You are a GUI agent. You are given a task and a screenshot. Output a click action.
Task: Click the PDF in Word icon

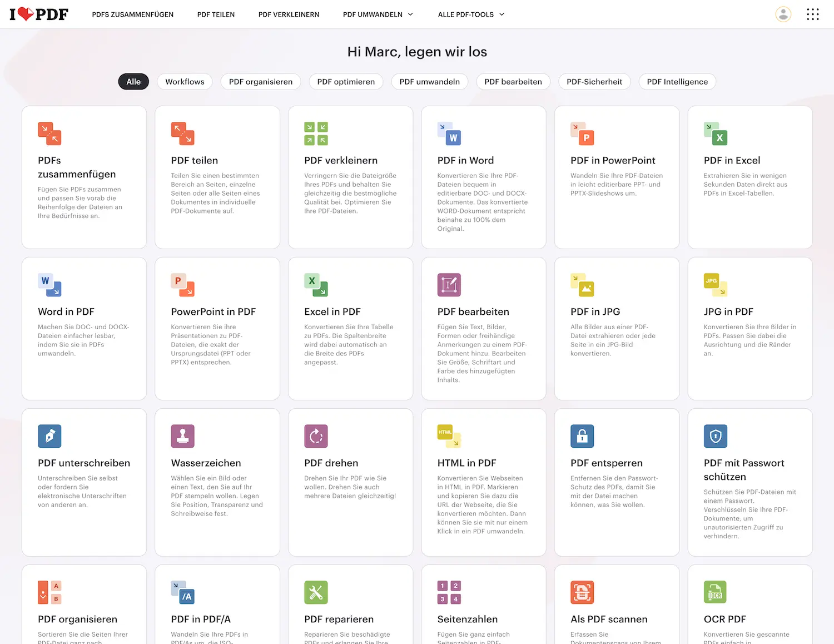pyautogui.click(x=449, y=133)
